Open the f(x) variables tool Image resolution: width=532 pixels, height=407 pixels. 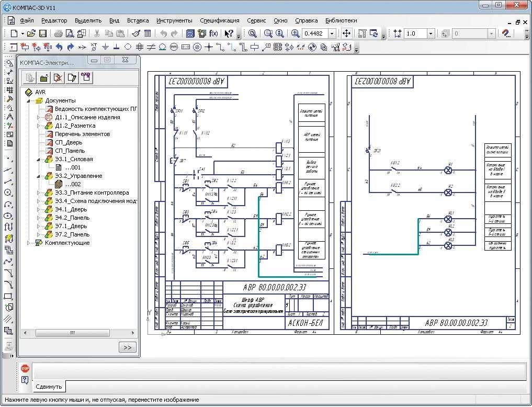coord(213,33)
